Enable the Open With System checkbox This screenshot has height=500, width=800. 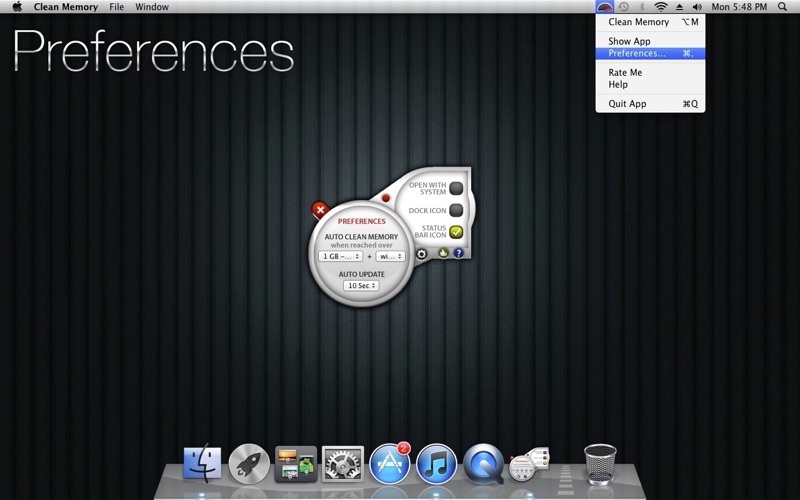pos(456,188)
